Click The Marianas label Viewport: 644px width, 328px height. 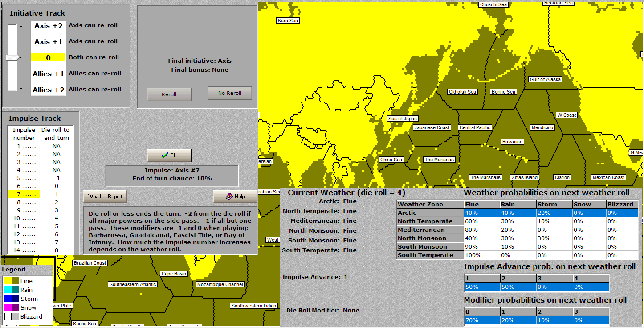click(x=439, y=160)
